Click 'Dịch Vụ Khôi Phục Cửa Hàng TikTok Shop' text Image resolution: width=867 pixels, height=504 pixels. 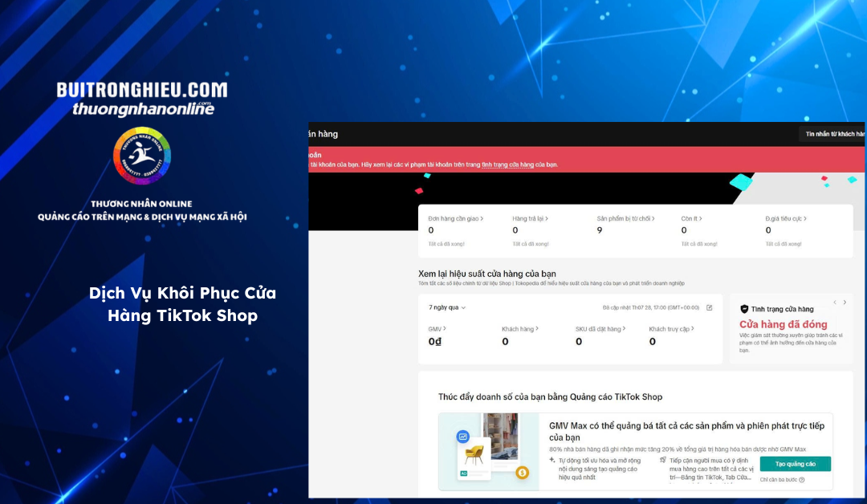pyautogui.click(x=182, y=304)
